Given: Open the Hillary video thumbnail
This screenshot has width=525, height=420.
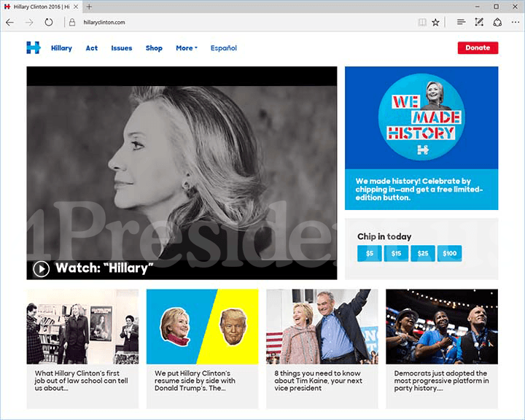Looking at the screenshot, I should coord(182,173).
